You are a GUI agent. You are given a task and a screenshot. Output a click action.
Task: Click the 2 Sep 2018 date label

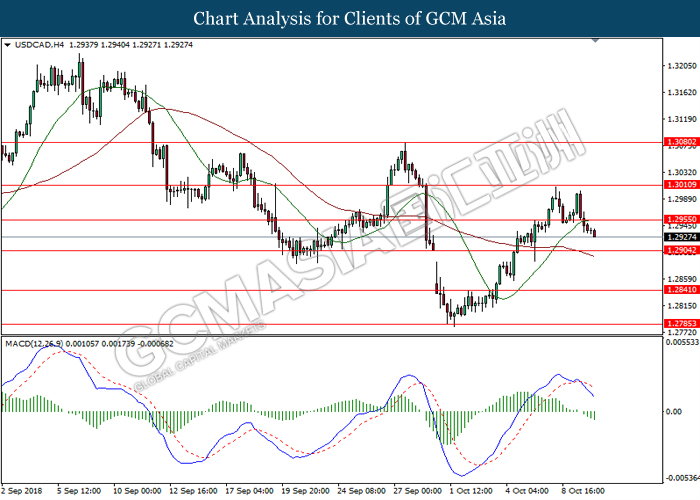(22, 491)
